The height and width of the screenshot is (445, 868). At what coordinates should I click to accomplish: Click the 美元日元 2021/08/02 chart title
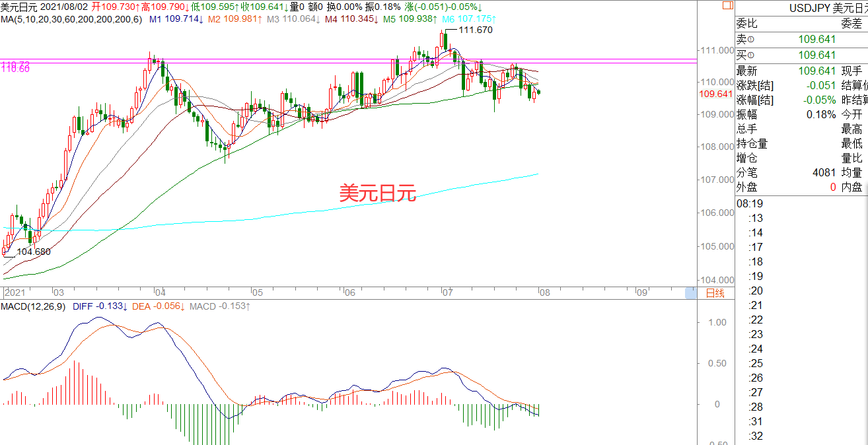coord(44,7)
